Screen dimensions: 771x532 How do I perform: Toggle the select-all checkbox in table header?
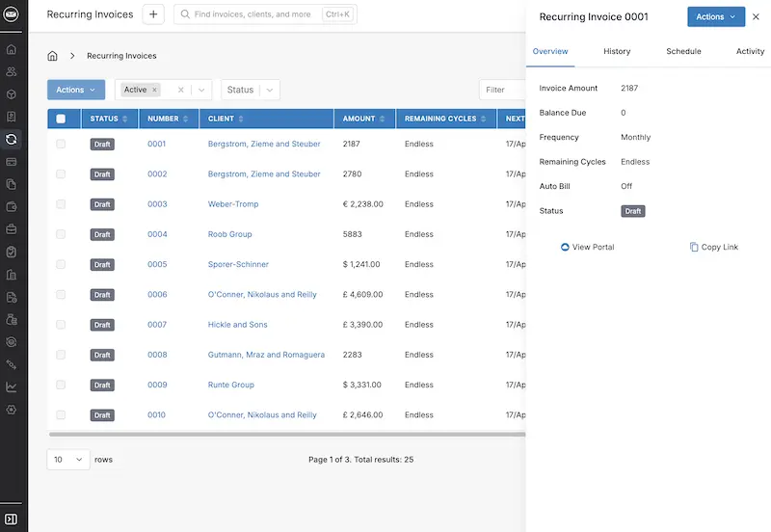61,119
